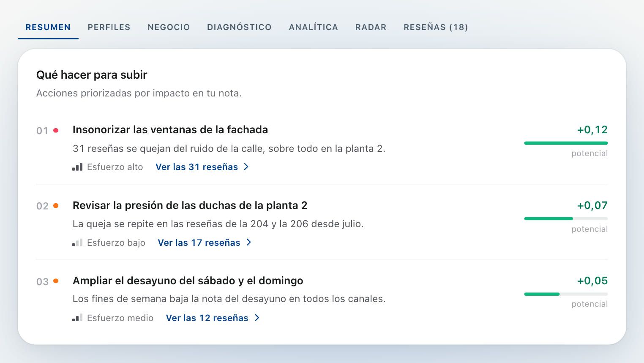Click the orange priority dot beside 03

tap(56, 281)
